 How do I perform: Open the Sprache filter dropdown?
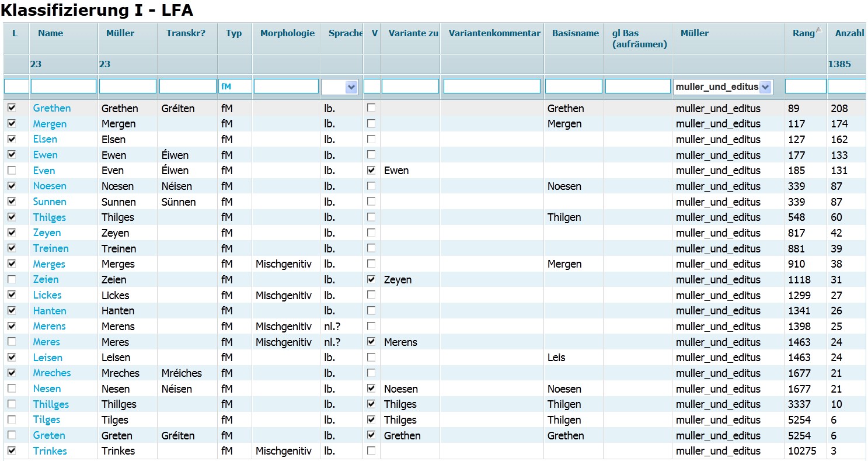351,87
